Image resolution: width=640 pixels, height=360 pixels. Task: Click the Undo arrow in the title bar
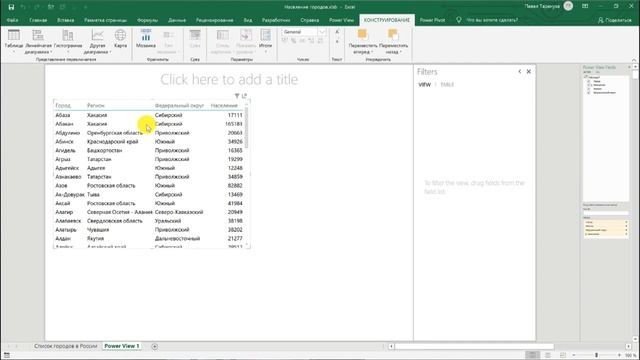click(x=23, y=7)
